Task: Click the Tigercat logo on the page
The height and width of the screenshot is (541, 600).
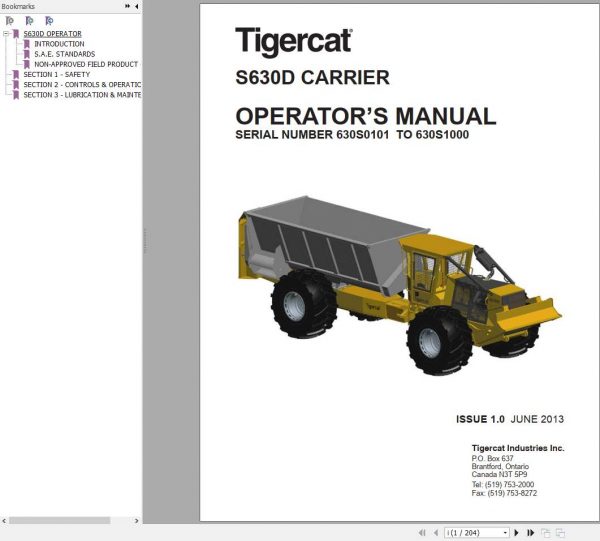Action: click(293, 41)
